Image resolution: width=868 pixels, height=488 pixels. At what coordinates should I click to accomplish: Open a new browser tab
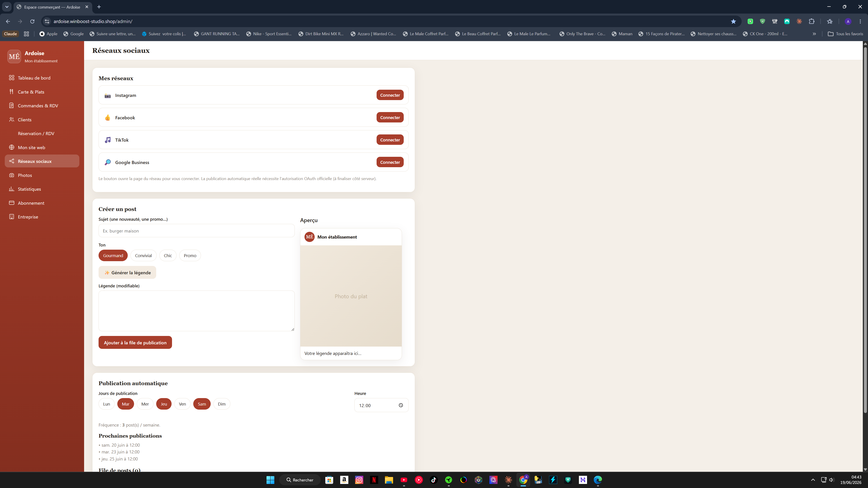[x=99, y=7]
